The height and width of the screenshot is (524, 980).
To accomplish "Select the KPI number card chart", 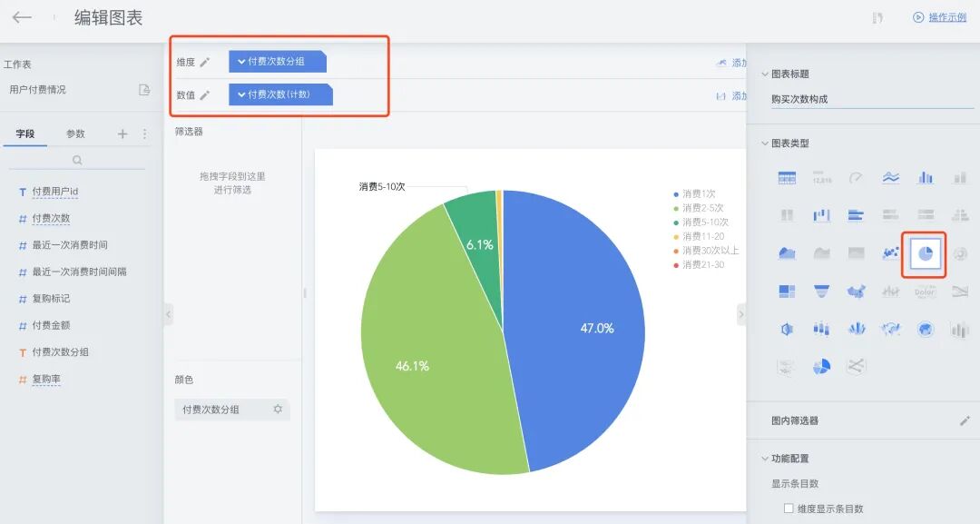I will tap(821, 178).
